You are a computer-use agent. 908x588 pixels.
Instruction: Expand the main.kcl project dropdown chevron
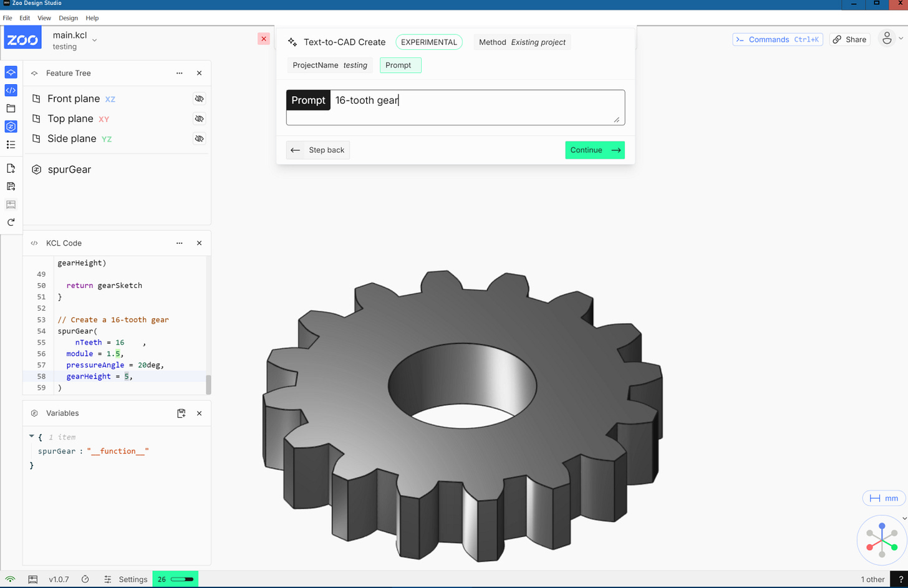pos(95,41)
